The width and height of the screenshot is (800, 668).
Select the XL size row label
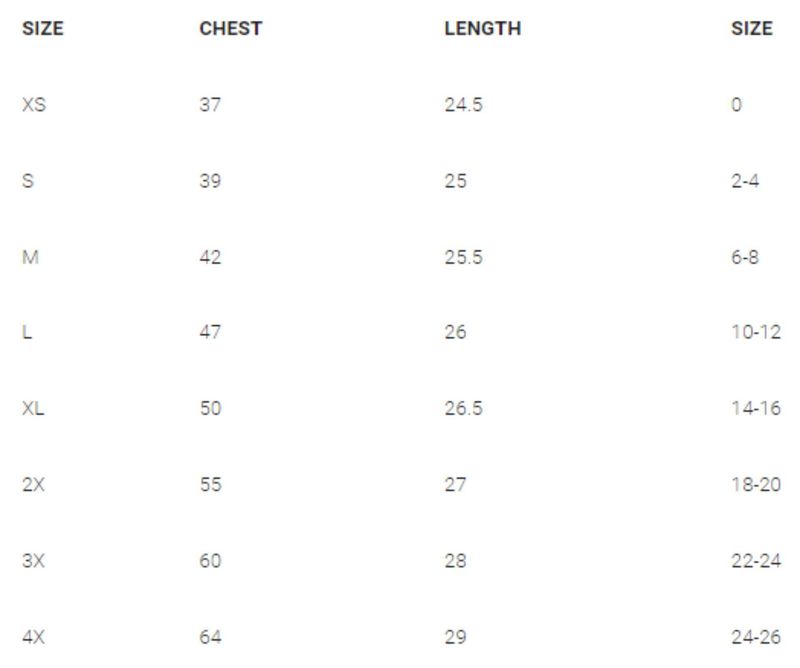(x=33, y=409)
